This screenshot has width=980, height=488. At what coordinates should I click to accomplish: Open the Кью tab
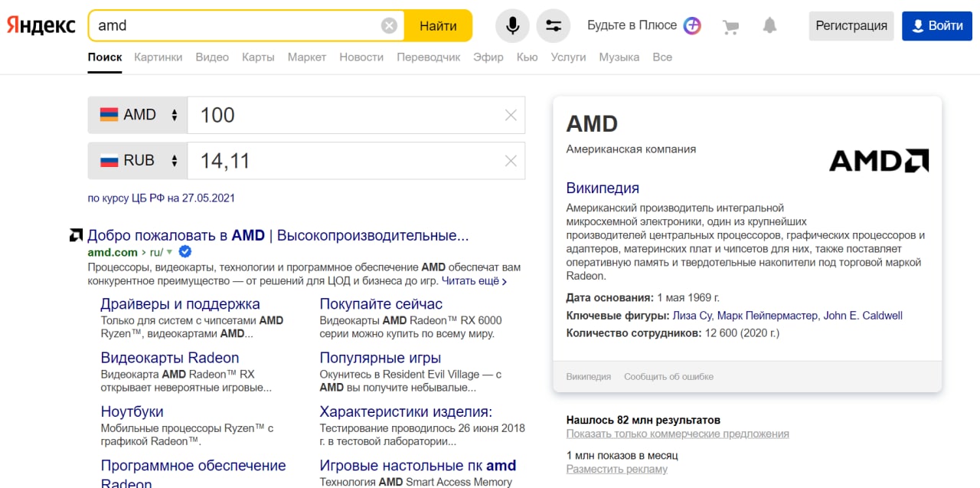[x=528, y=57]
